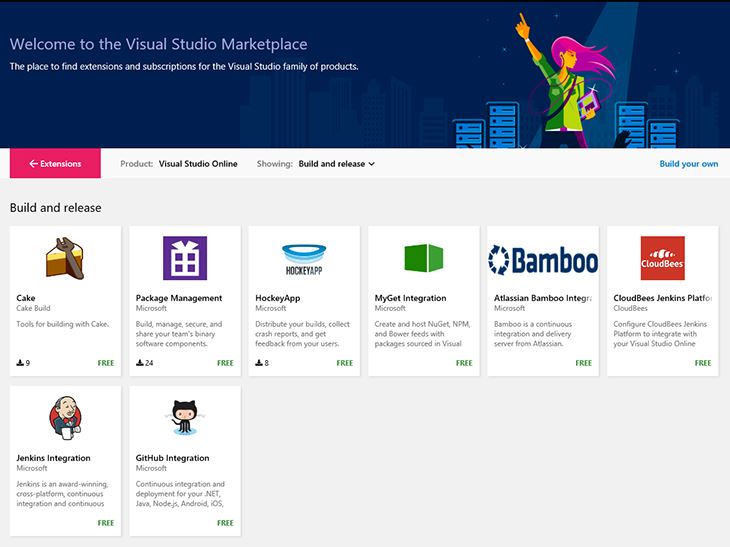The height and width of the screenshot is (547, 730).
Task: Click the FREE label on Cake card
Action: tap(106, 363)
